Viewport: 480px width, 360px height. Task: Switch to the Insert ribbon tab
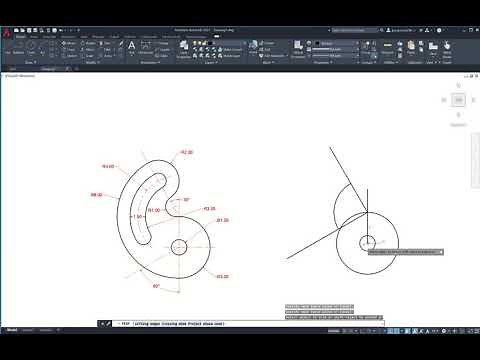tap(34, 37)
